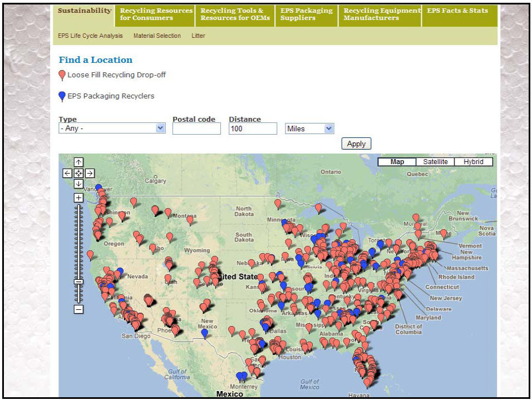The height and width of the screenshot is (400, 532).
Task: Pan the map up with the up arrow
Action: pos(78,162)
